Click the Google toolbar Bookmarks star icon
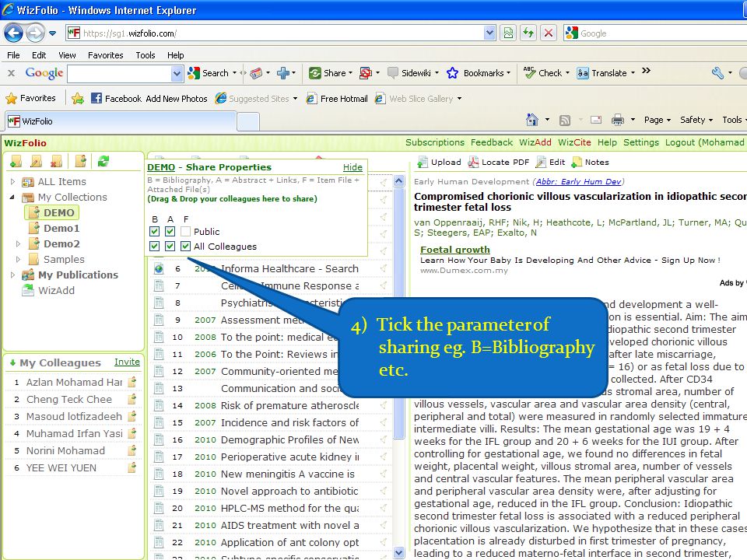 point(452,73)
